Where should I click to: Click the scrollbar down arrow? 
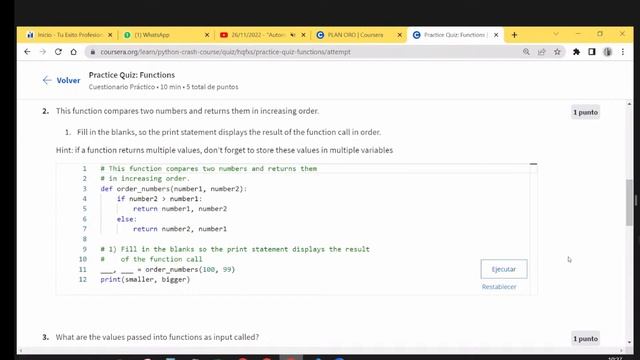(x=629, y=342)
